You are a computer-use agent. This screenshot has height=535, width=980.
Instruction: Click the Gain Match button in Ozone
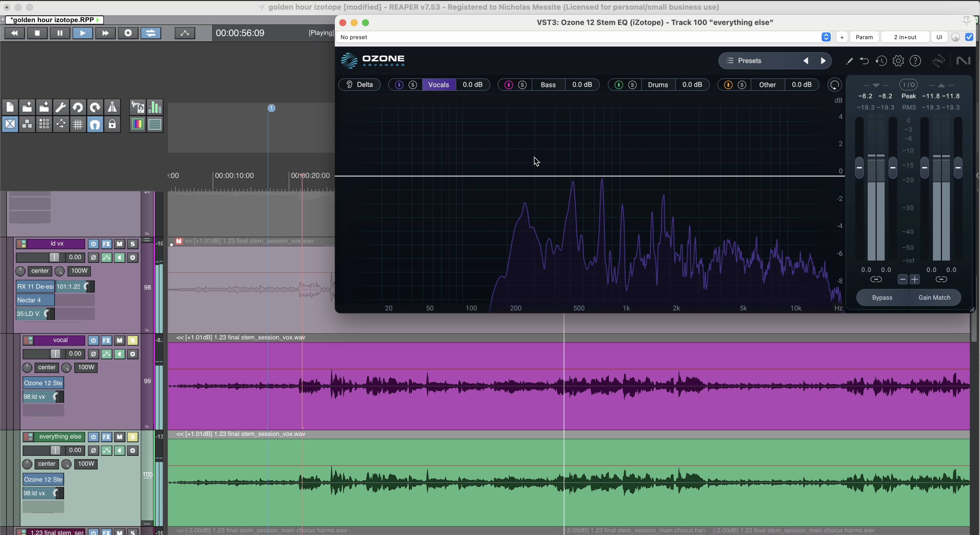tap(934, 297)
